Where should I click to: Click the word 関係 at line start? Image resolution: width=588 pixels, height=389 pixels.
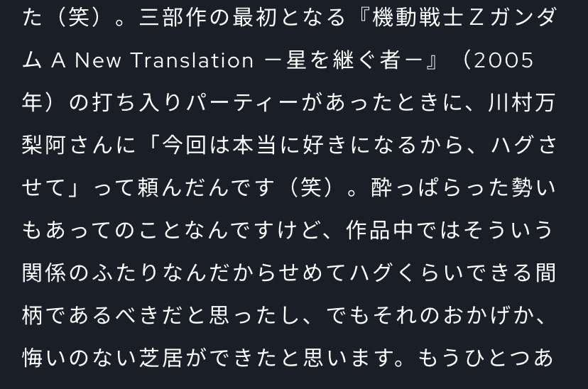44,273
